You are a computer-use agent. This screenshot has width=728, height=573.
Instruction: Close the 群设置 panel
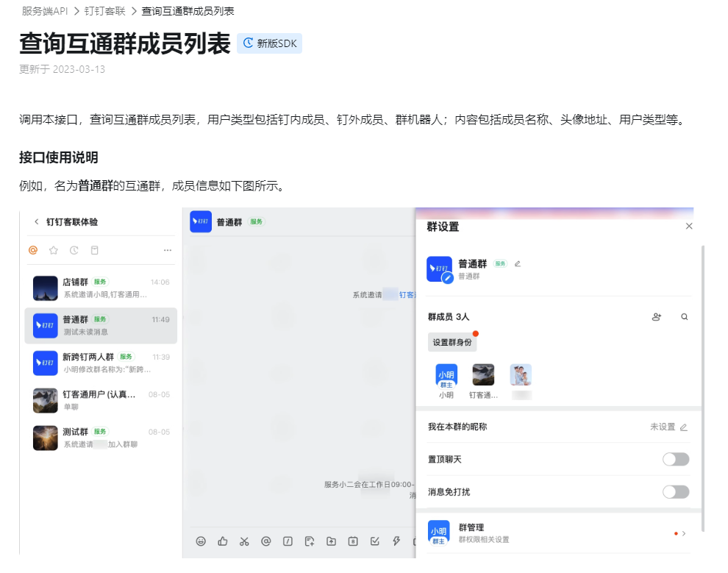click(x=689, y=226)
